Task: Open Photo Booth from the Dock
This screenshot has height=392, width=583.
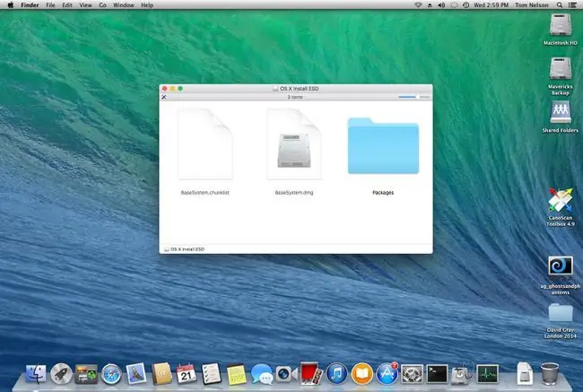Action: (311, 373)
